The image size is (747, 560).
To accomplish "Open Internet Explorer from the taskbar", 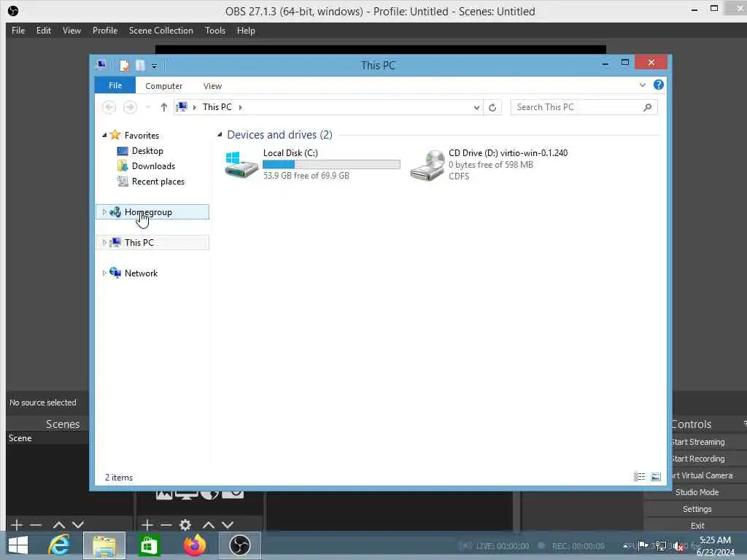I will [59, 545].
